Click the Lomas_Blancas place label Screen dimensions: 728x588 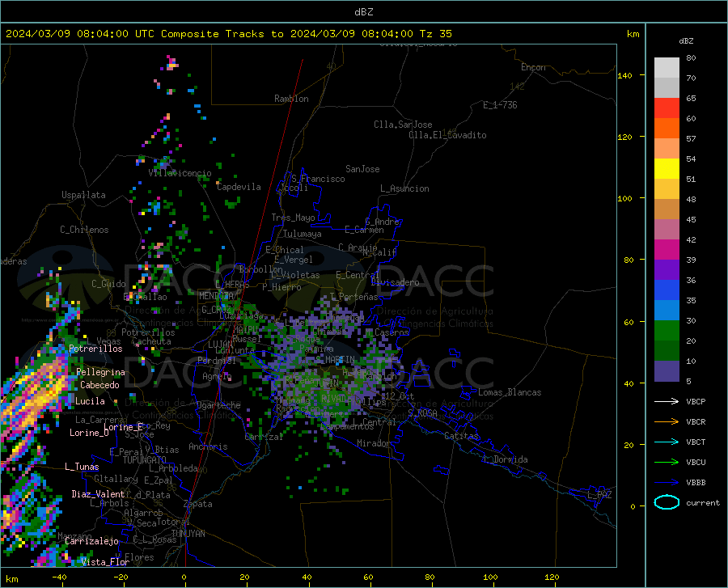tap(510, 392)
